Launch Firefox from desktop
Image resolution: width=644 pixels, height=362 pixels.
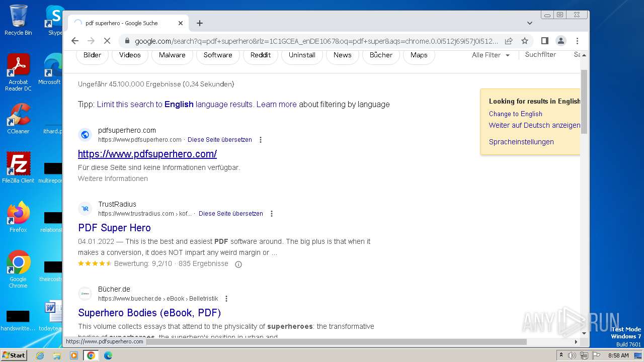point(18,217)
